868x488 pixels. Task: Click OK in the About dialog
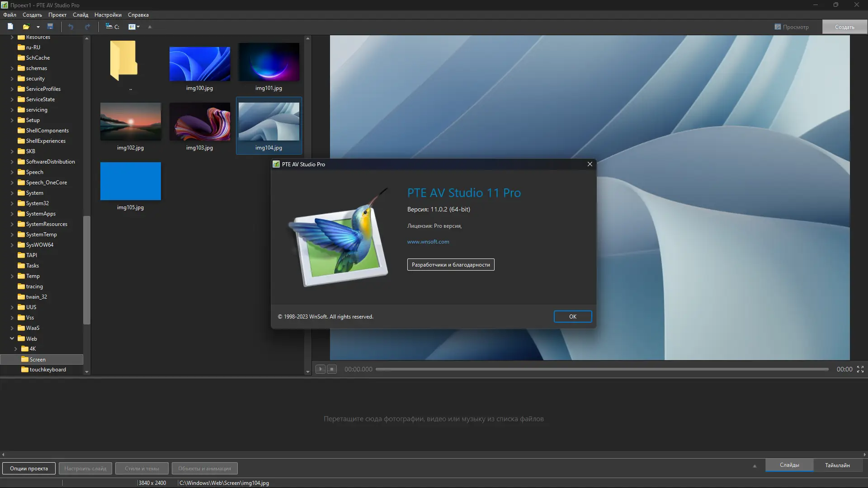tap(572, 317)
